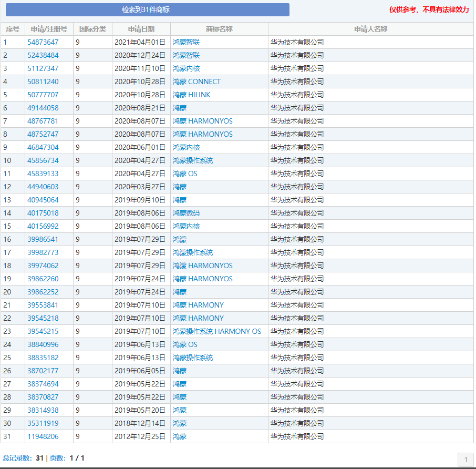Screen dimensions: 476x469
Task: Open application number 46847304
Action: [43, 147]
